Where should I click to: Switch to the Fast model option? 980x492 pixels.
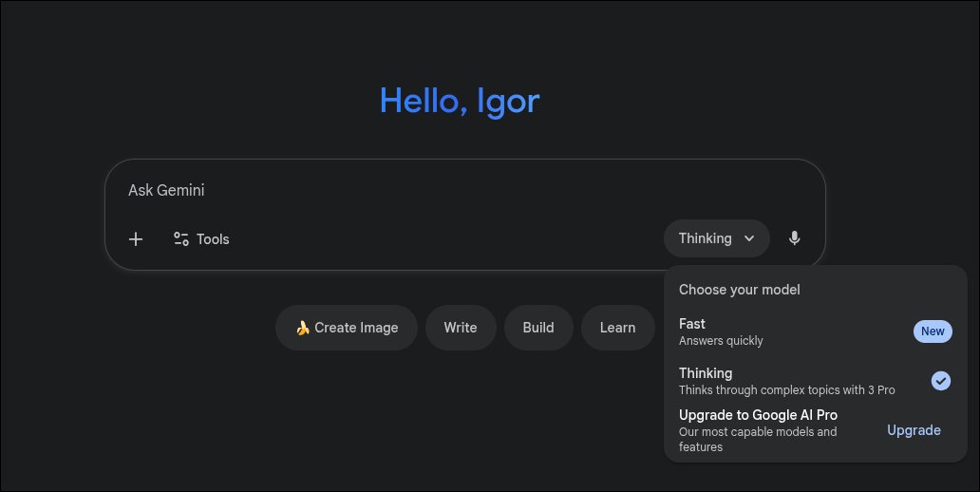pyautogui.click(x=815, y=331)
